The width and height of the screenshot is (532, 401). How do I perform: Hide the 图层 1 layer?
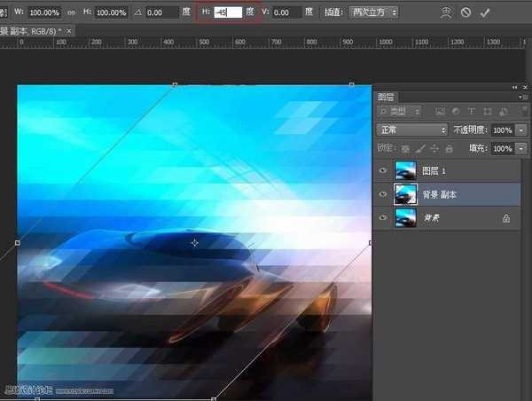click(383, 170)
